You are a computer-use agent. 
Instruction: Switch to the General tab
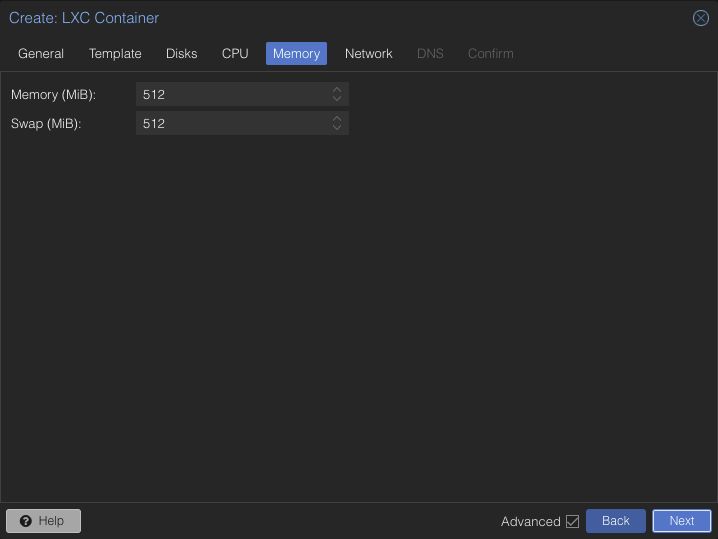41,54
